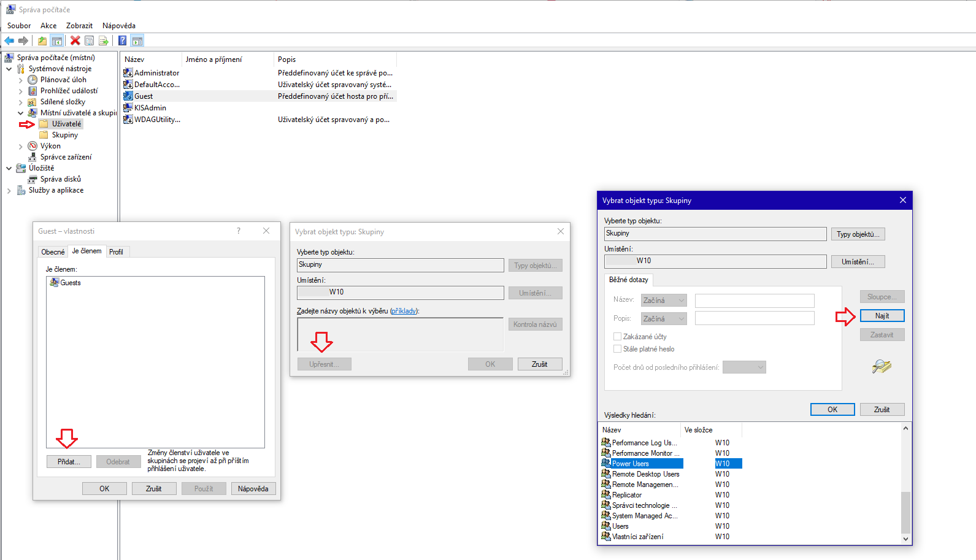Expand the Služby a aplikace node
The height and width of the screenshot is (560, 976).
[x=9, y=190]
